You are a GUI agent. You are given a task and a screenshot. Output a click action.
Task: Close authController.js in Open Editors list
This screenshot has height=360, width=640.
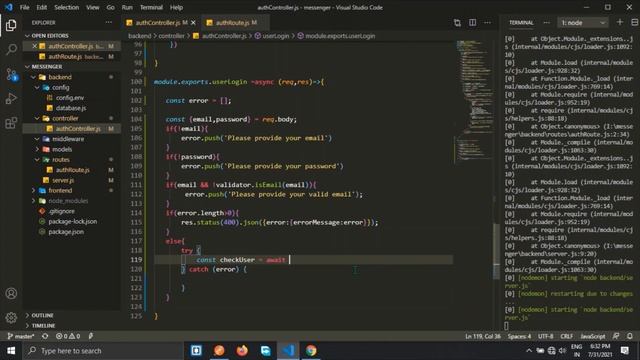pos(35,46)
